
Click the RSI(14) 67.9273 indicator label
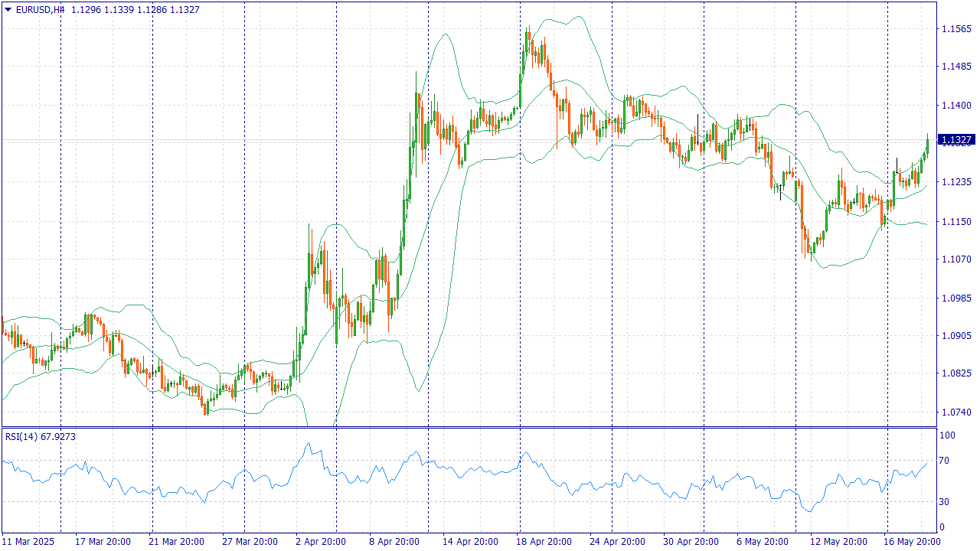pos(41,436)
